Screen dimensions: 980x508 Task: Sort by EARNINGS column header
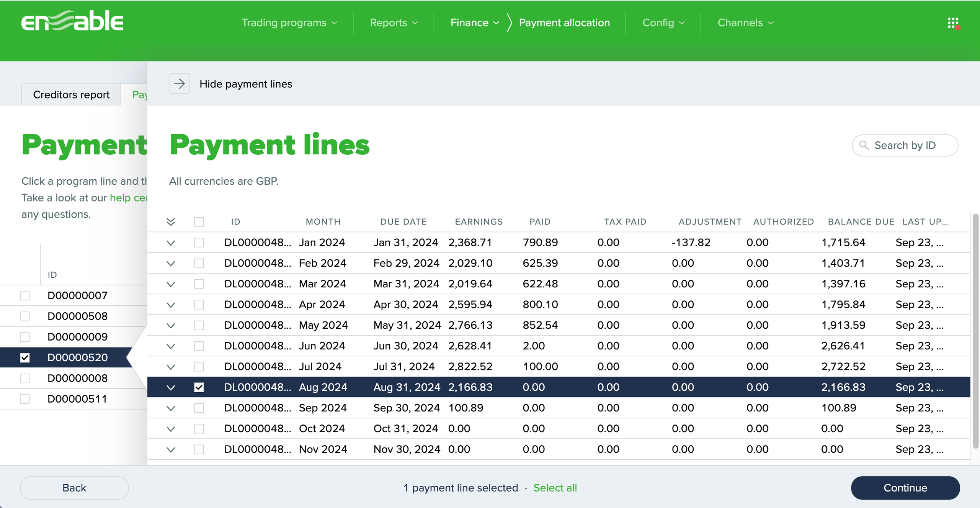pos(479,222)
